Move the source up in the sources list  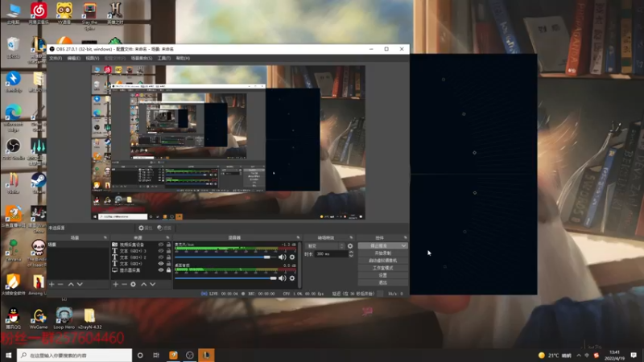pyautogui.click(x=144, y=284)
